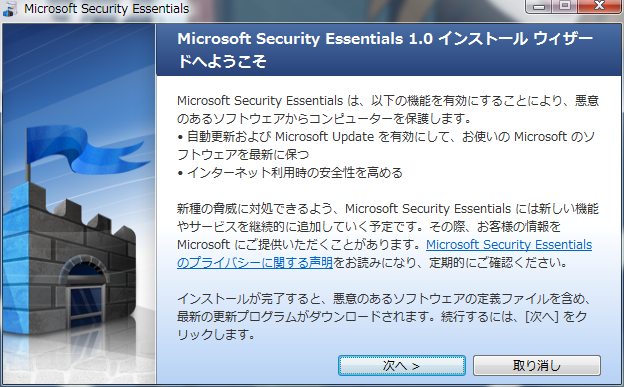Viewport: 624px width, 387px height.
Task: Close the installer with the red X
Action: click(599, 6)
